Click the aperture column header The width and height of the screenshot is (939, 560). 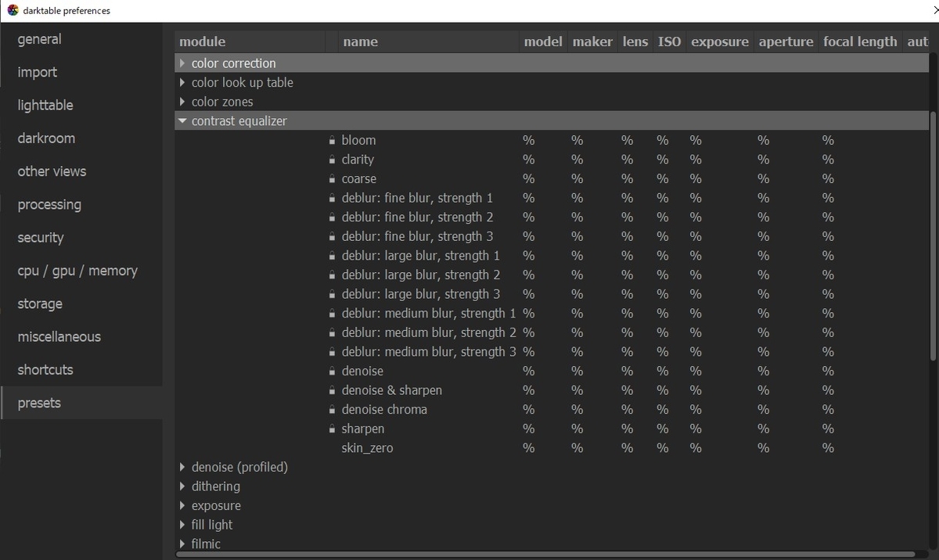click(x=786, y=42)
